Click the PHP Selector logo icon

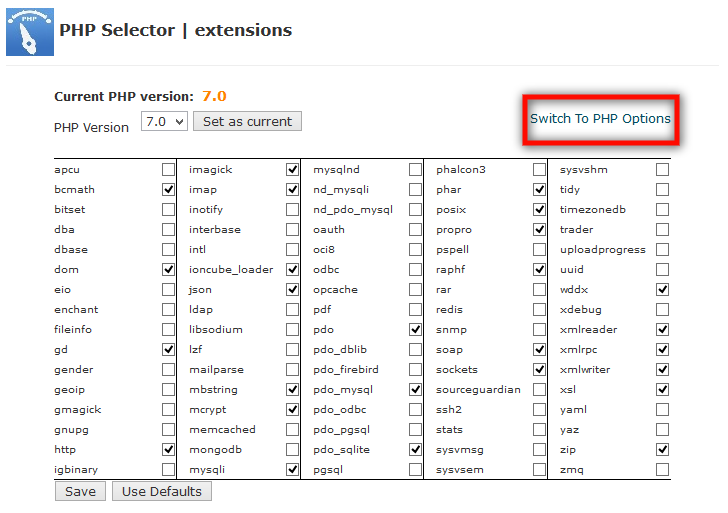[x=29, y=31]
